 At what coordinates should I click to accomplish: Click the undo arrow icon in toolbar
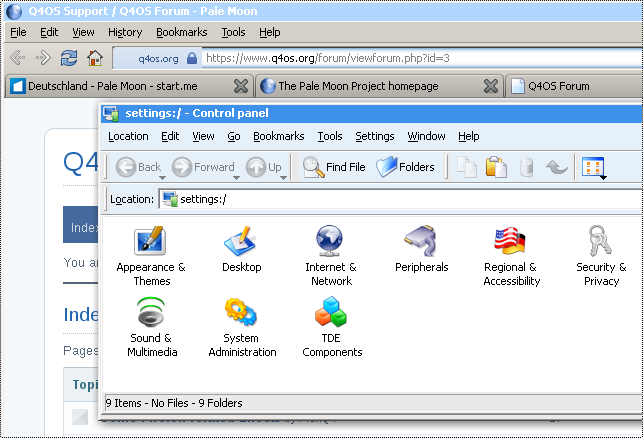557,167
